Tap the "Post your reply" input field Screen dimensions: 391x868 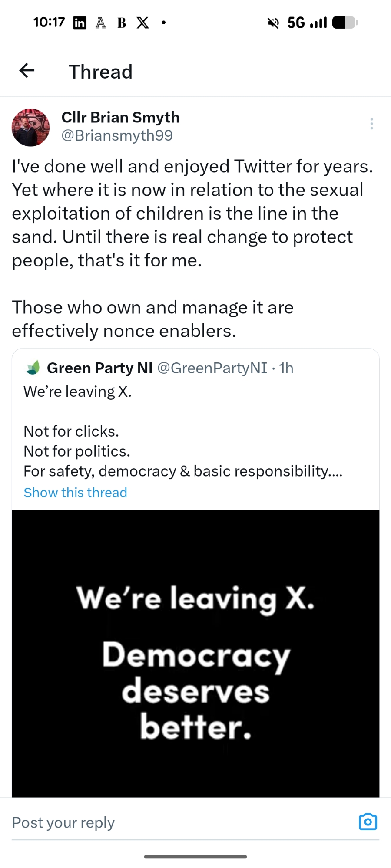coord(174,822)
